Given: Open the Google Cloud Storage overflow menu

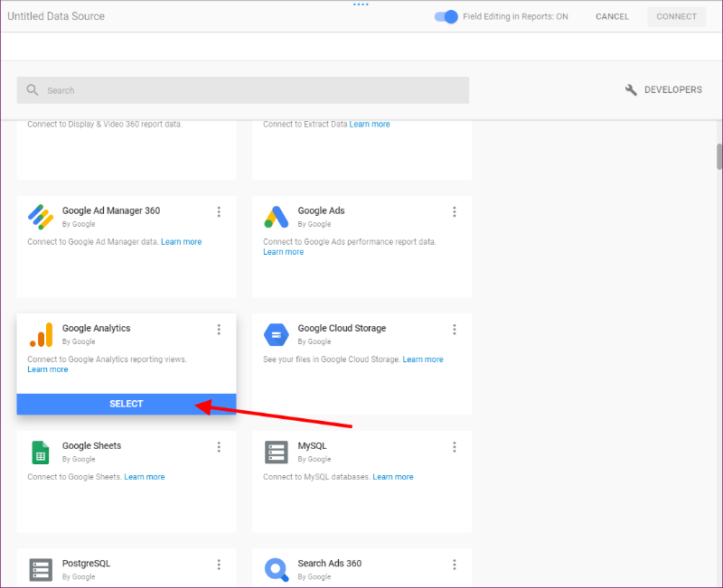Looking at the screenshot, I should (455, 330).
